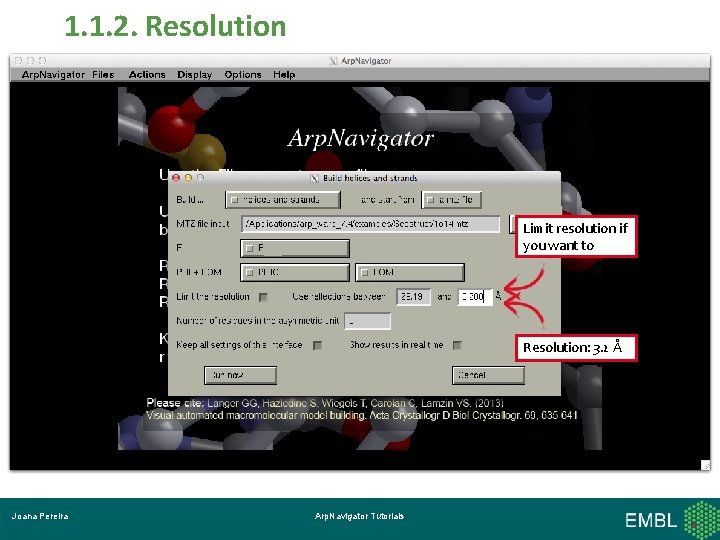Click the high resolution limit field
This screenshot has height=540, width=720.
(475, 297)
